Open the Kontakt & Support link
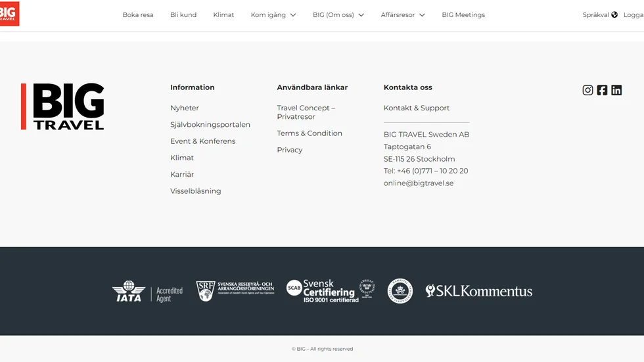 (x=417, y=108)
